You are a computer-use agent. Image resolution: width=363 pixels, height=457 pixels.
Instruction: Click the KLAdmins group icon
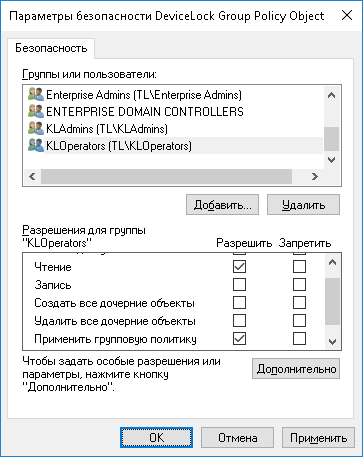(36, 129)
